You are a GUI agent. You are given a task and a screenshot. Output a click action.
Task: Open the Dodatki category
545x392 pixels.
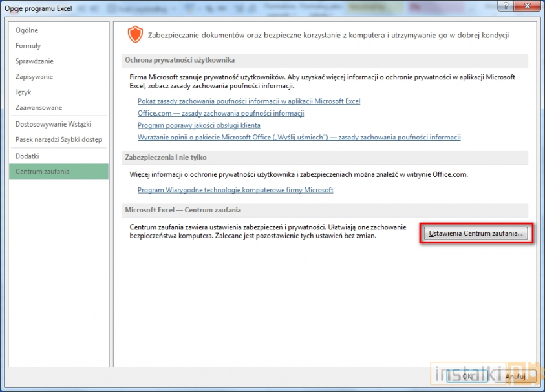28,156
